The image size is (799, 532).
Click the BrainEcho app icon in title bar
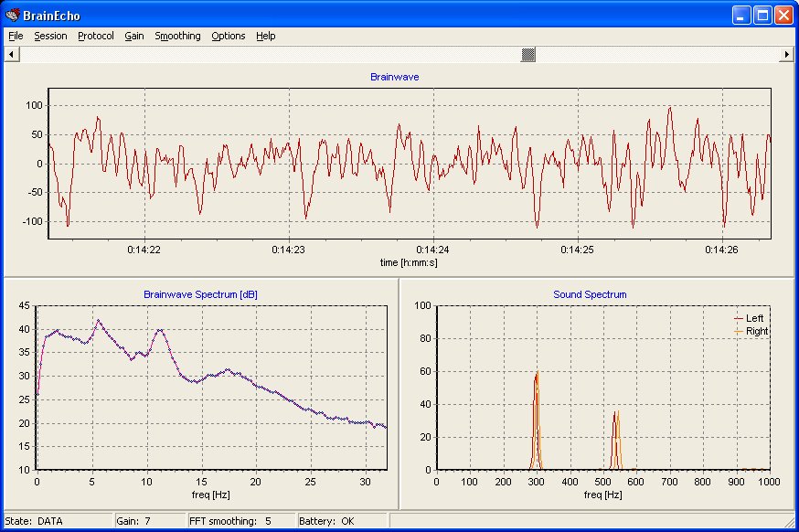12,15
